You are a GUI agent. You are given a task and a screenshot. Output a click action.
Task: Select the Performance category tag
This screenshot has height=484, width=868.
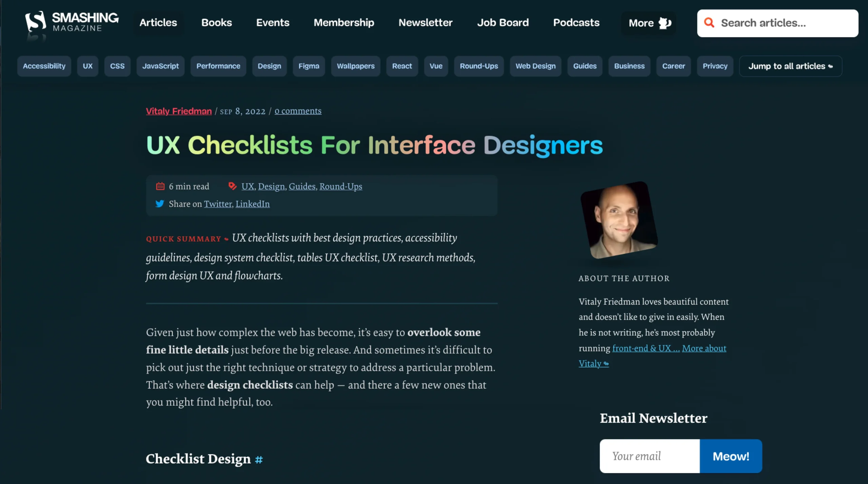click(x=218, y=66)
